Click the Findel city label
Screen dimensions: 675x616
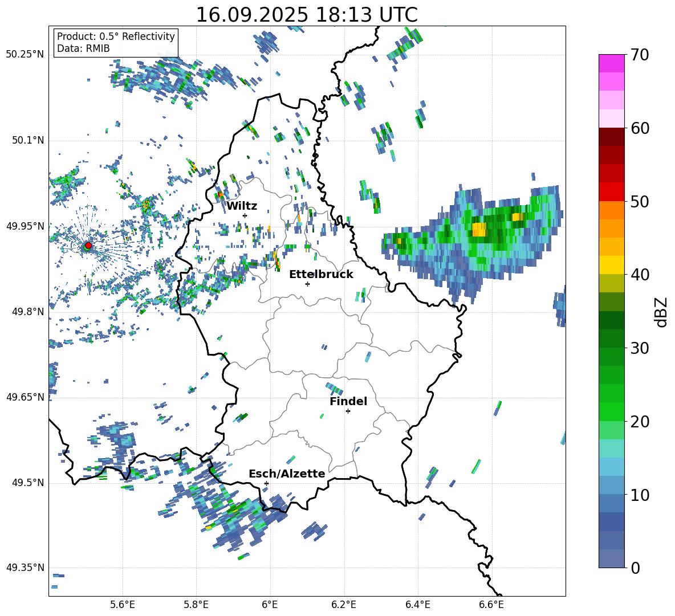(x=348, y=401)
